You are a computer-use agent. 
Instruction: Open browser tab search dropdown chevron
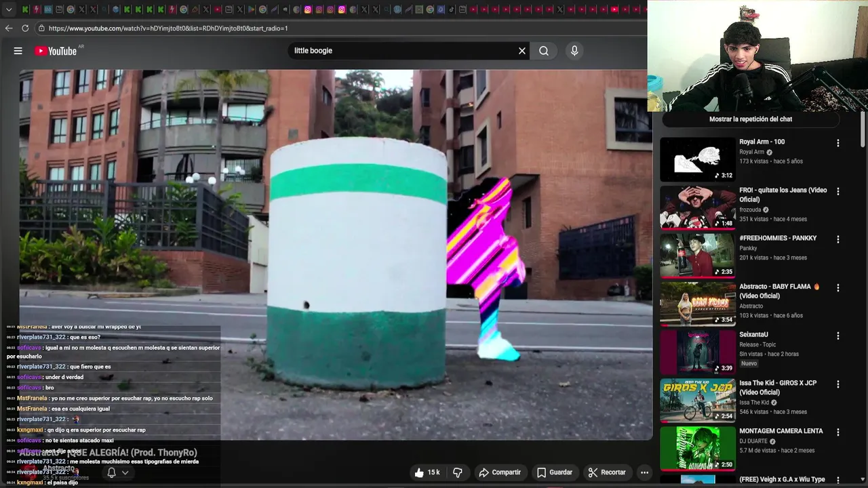9,9
